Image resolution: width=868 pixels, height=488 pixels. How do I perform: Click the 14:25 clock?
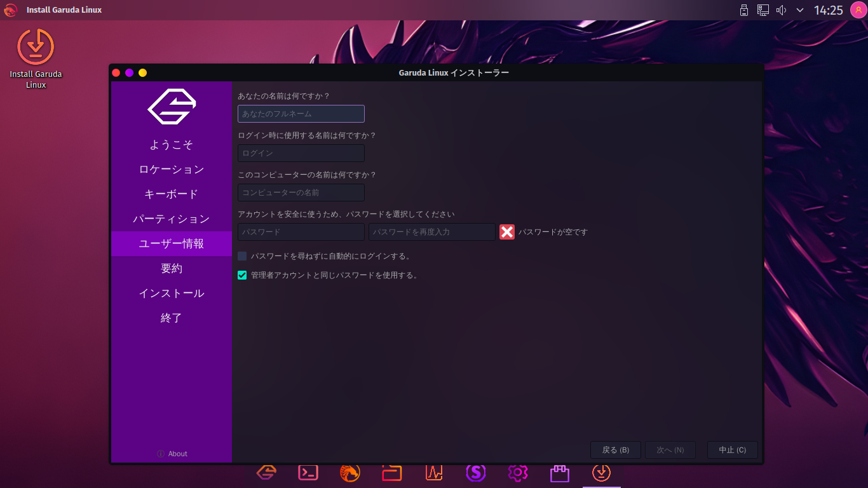(829, 10)
